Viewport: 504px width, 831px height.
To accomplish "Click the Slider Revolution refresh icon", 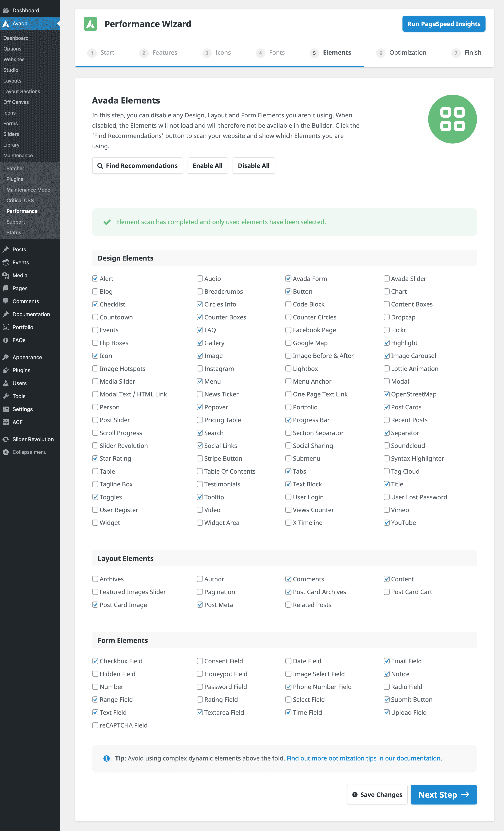I will click(6, 440).
